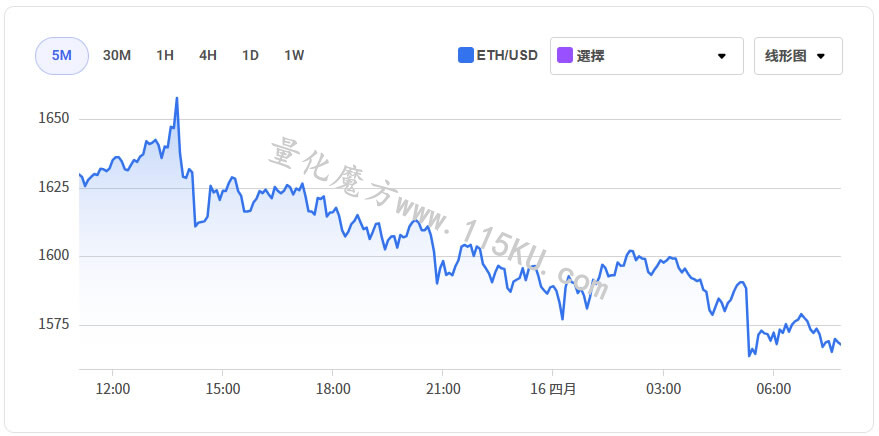Viewport: 879px width, 436px height.
Task: Switch to the 1D timeframe
Action: [x=250, y=56]
